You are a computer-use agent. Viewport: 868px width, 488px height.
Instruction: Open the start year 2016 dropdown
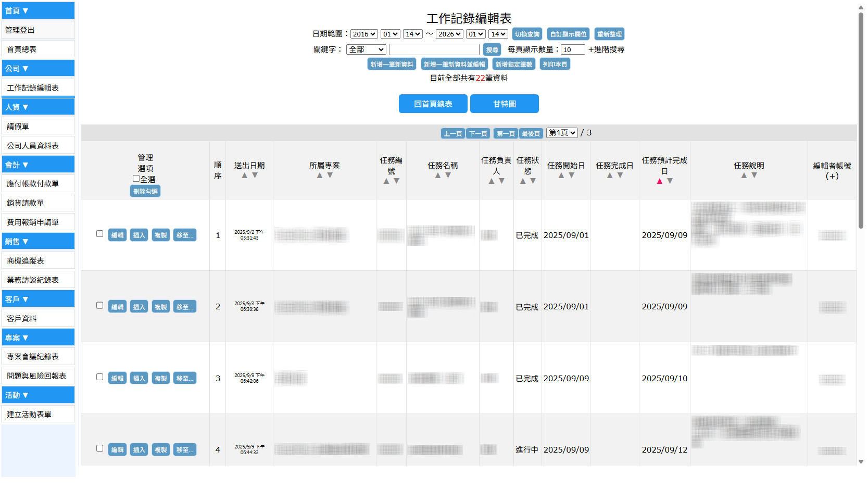coord(364,34)
